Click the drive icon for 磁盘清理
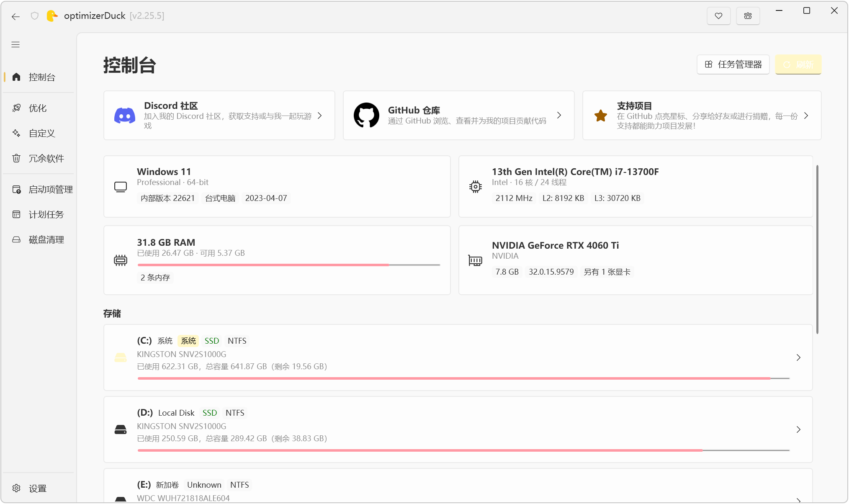 16,239
